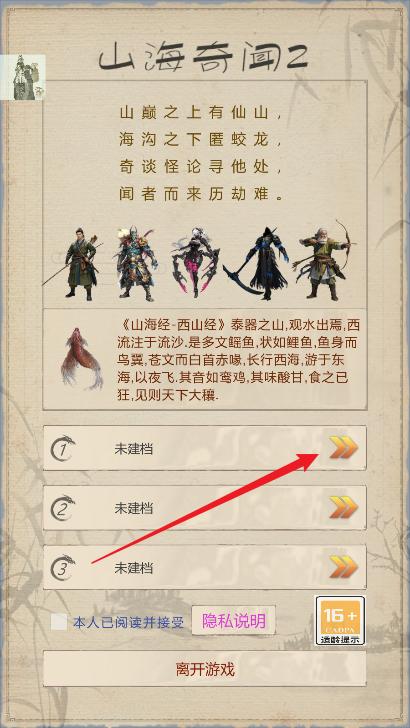Click the dark scythe-wielding reaper character
The height and width of the screenshot is (728, 410).
[258, 263]
